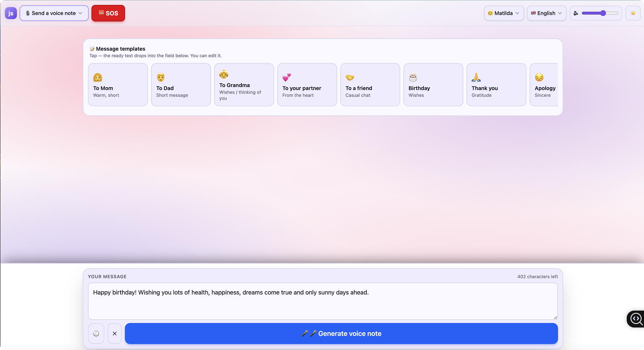The width and height of the screenshot is (644, 350).
Task: Click the chevron next to Matilda
Action: coord(517,13)
